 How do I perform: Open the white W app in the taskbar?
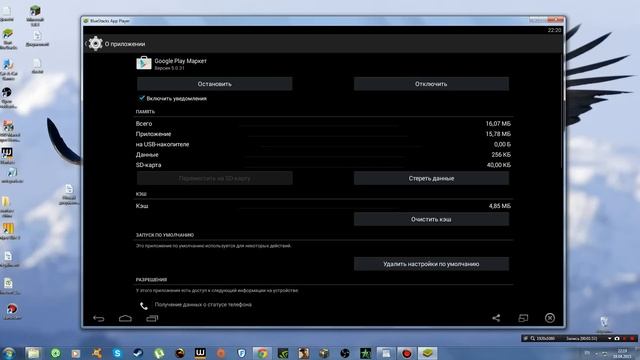tap(200, 353)
